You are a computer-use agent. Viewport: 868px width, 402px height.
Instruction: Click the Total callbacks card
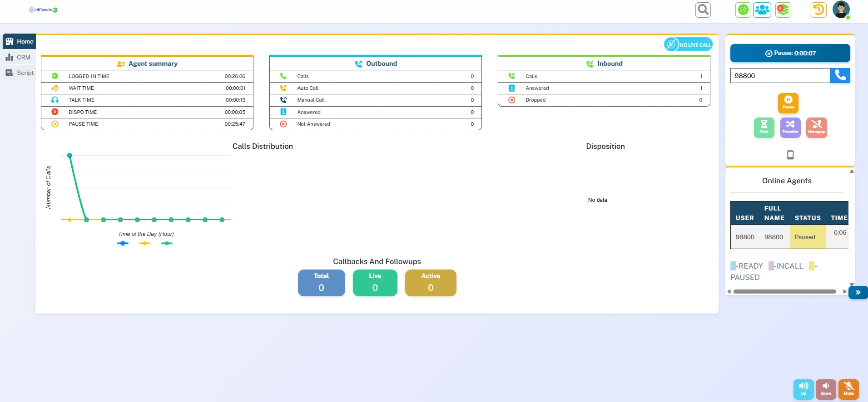(x=321, y=283)
